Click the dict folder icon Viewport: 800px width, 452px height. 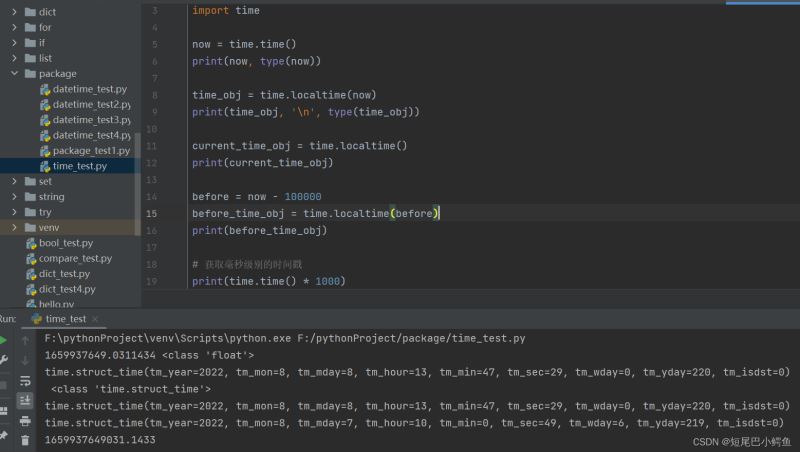point(30,12)
